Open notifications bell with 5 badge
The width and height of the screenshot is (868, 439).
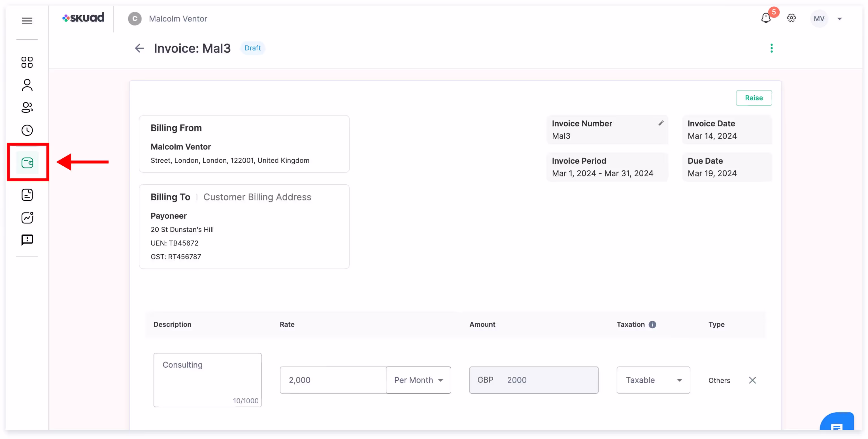[766, 18]
